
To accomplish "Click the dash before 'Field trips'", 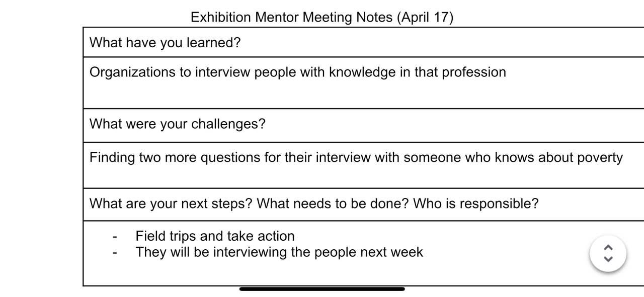I will (116, 236).
